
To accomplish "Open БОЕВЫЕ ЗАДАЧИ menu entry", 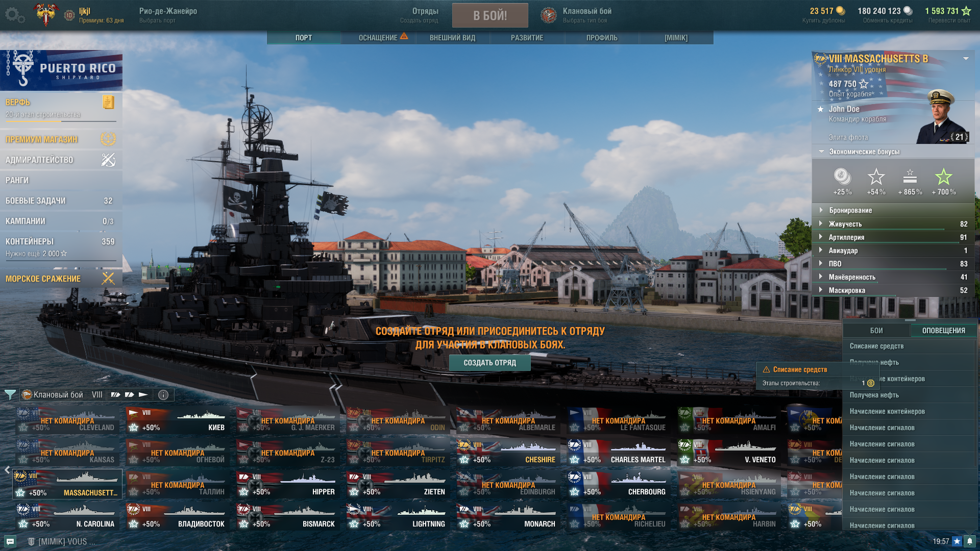I will point(61,201).
